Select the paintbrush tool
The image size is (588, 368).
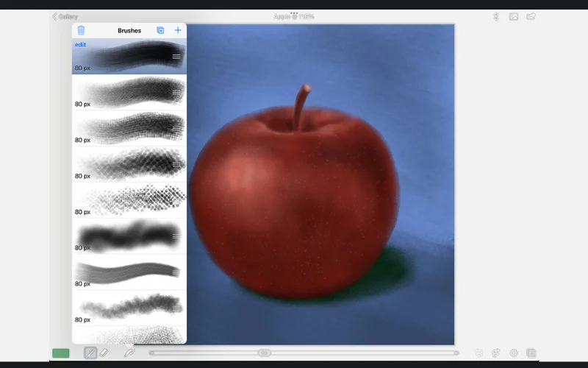point(90,353)
